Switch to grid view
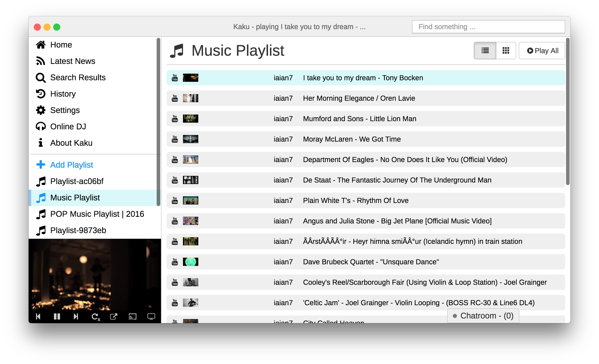599x364 pixels. pos(506,51)
